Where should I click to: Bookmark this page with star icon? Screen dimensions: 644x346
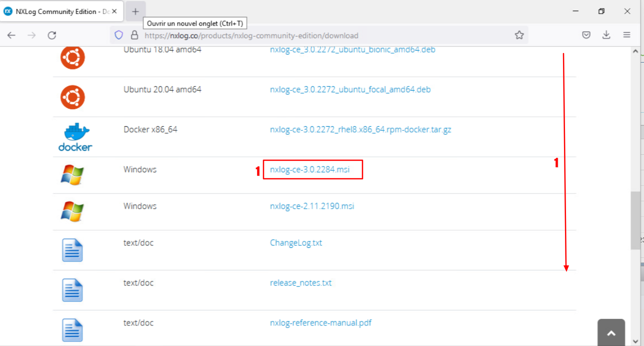(519, 35)
